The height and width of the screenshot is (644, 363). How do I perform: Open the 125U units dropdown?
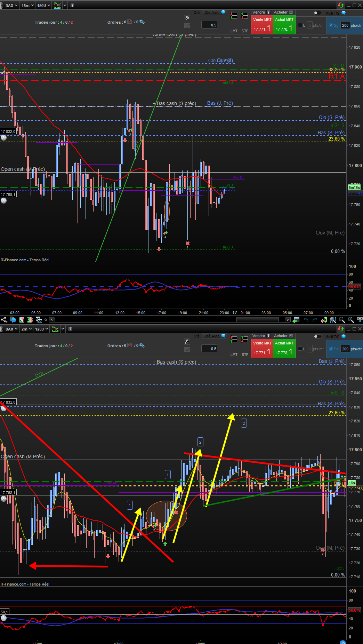[41, 329]
